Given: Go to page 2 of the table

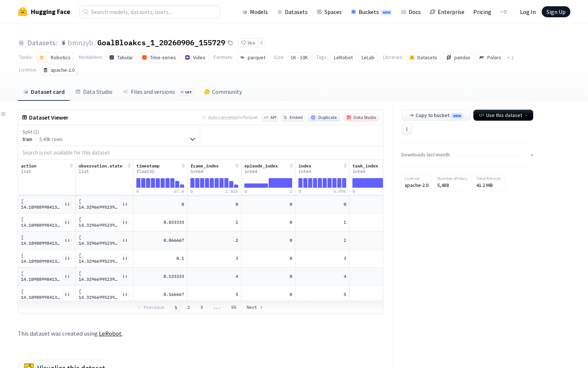Looking at the screenshot, I should pos(189,307).
